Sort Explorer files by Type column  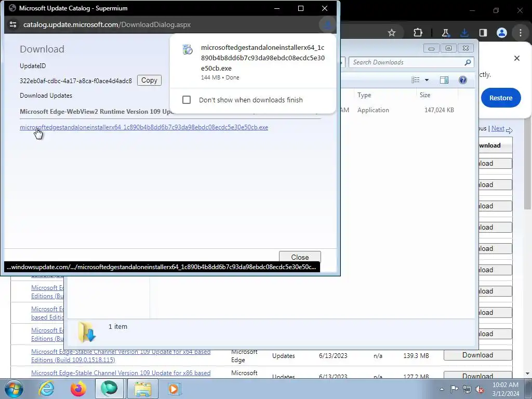click(x=385, y=95)
